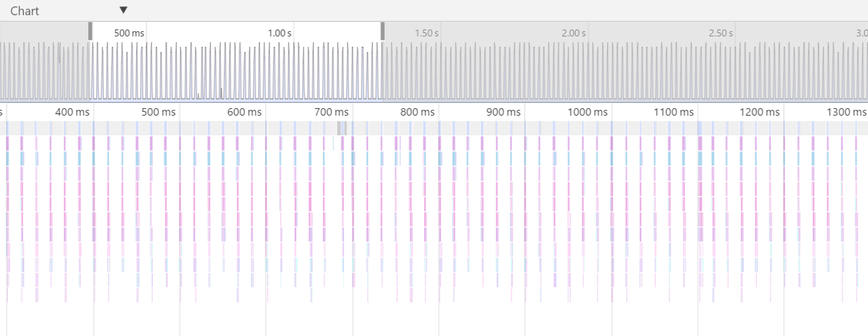This screenshot has height=336, width=868.
Task: Open the Chart view selector
Action: [x=25, y=11]
